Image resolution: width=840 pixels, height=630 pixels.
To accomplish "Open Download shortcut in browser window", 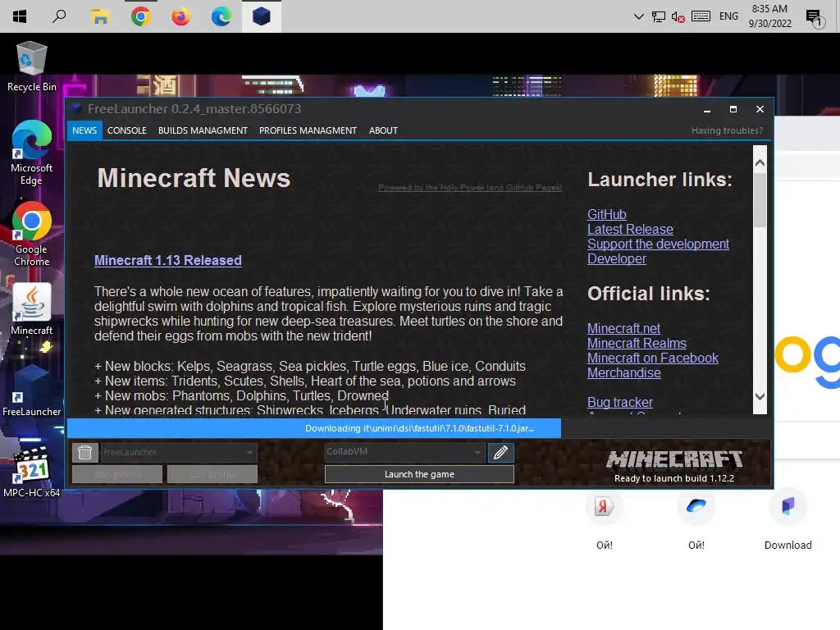I will [x=787, y=507].
